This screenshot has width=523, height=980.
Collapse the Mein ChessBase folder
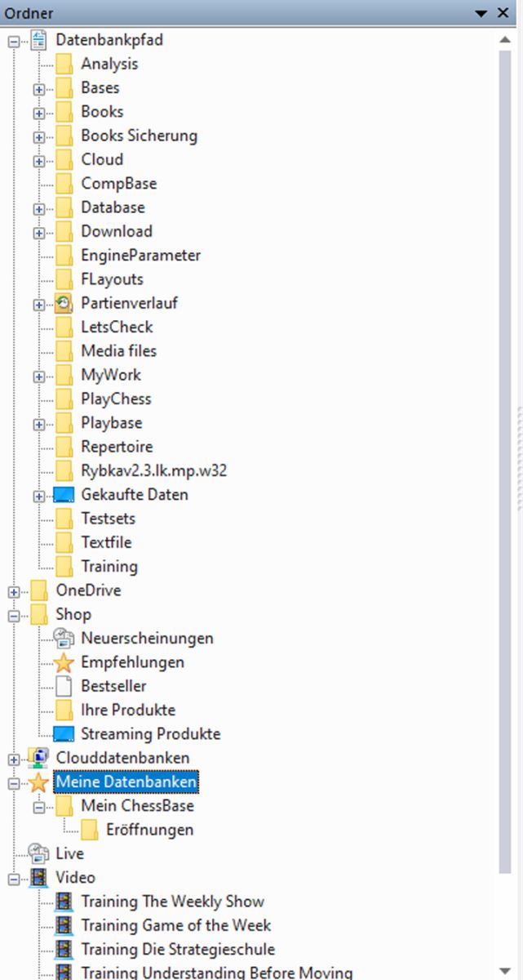coord(38,807)
